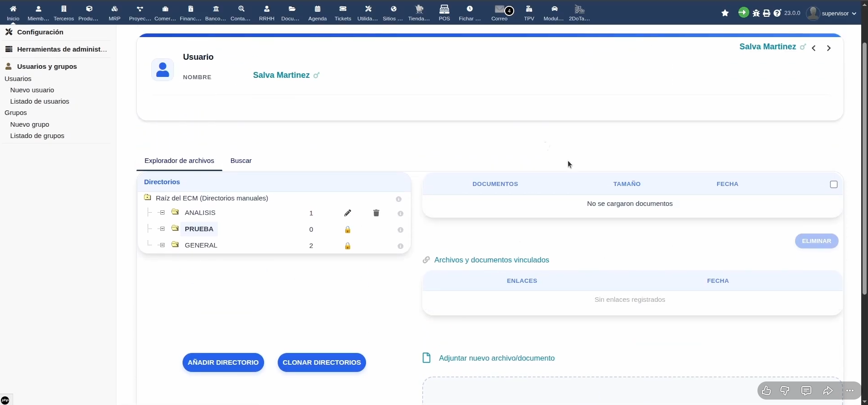Click the thumbs up feedback icon
This screenshot has height=405, width=868.
pyautogui.click(x=766, y=391)
